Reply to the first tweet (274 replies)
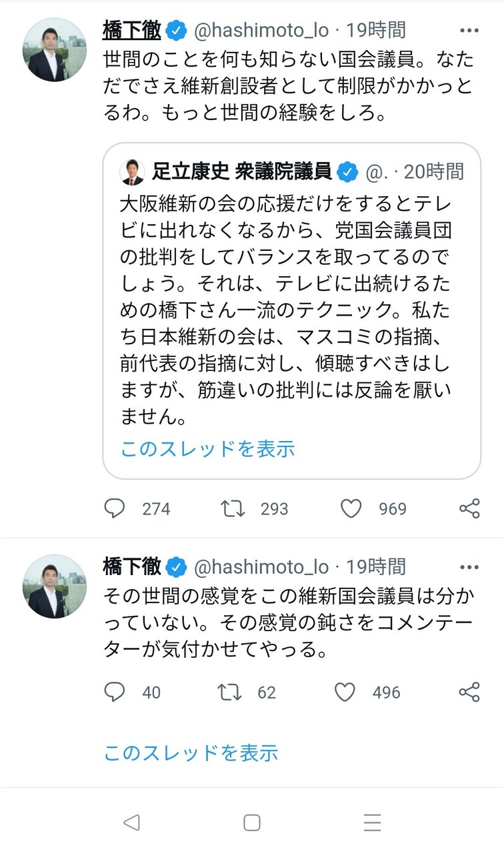This screenshot has height=854, width=504. (115, 509)
